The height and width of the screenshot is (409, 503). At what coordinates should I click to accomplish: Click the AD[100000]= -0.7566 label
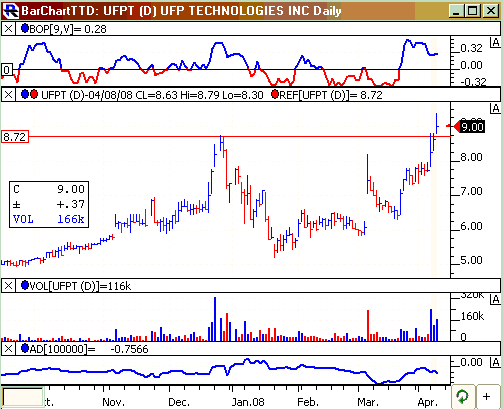[x=89, y=349]
